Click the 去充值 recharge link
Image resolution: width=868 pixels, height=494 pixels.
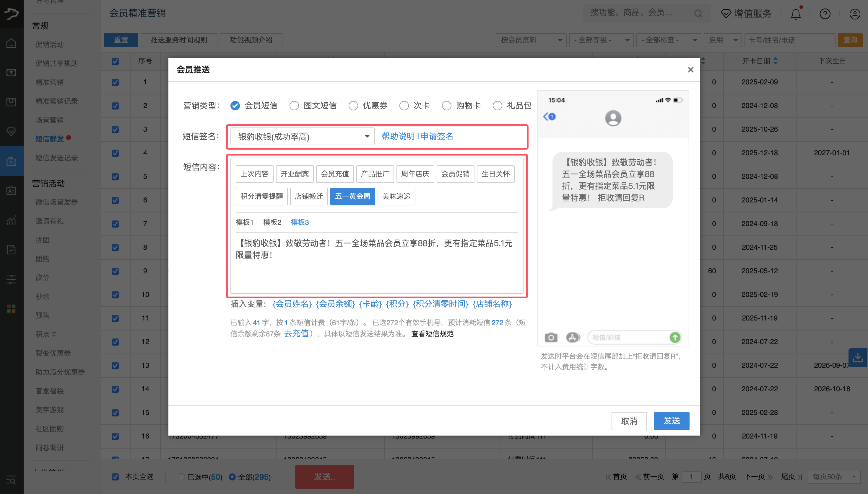[x=296, y=333]
